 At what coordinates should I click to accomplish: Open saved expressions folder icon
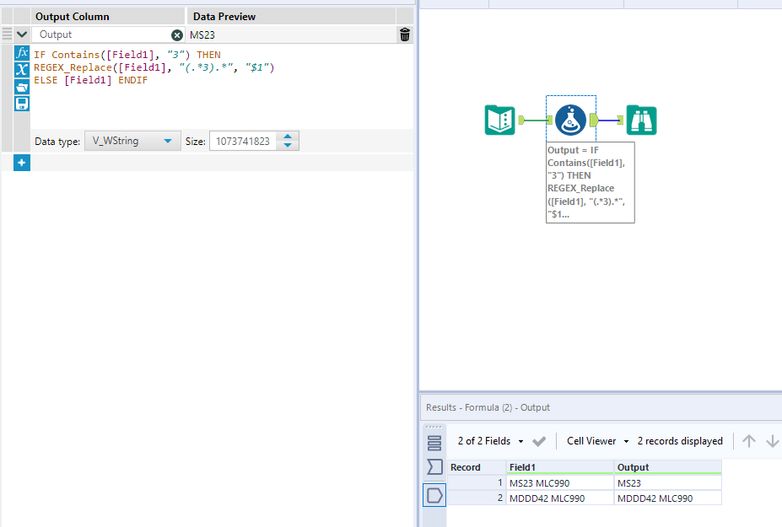21,87
